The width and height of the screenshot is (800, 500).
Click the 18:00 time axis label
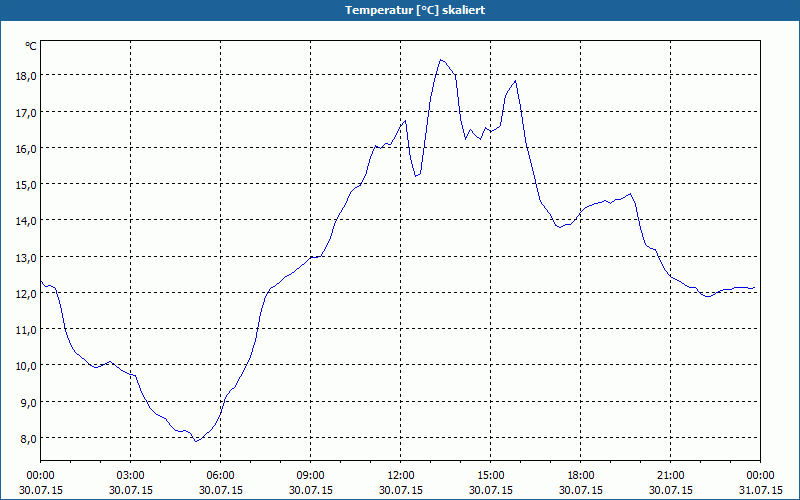point(581,476)
